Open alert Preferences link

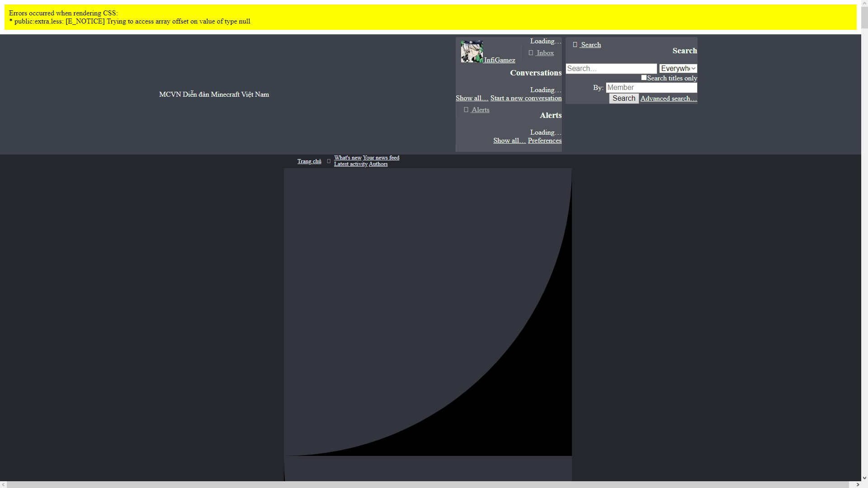544,141
